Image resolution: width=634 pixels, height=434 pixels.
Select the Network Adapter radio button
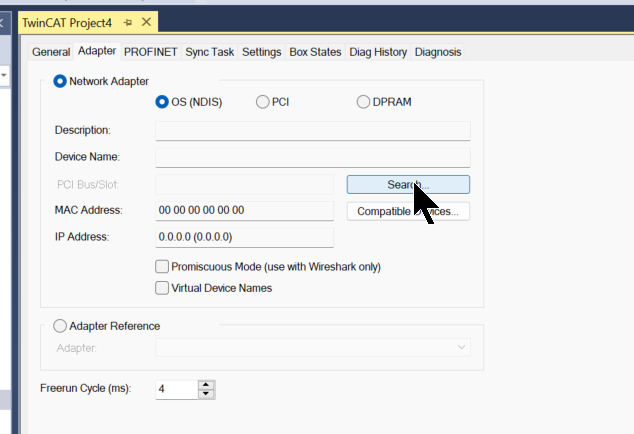pos(60,81)
